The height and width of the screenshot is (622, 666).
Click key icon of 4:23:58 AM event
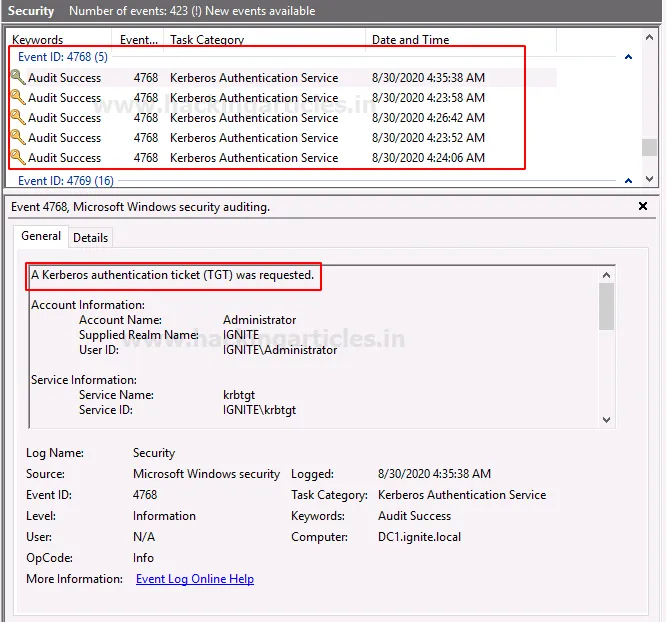point(17,98)
